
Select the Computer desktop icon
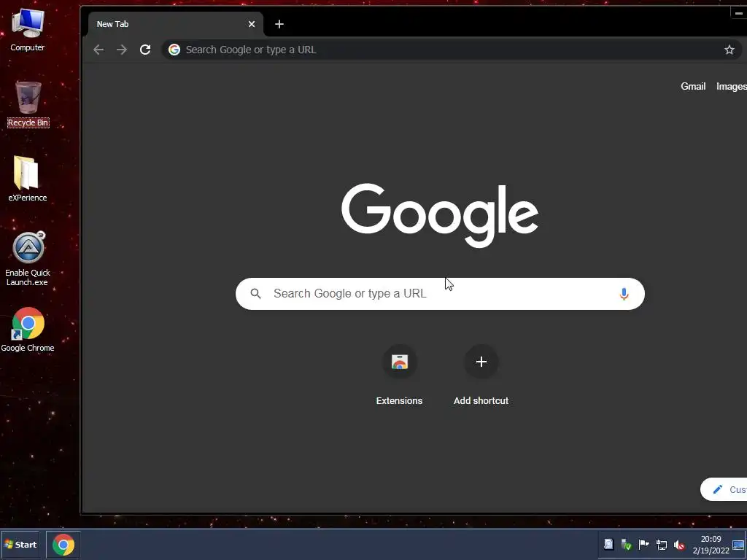coord(28,30)
